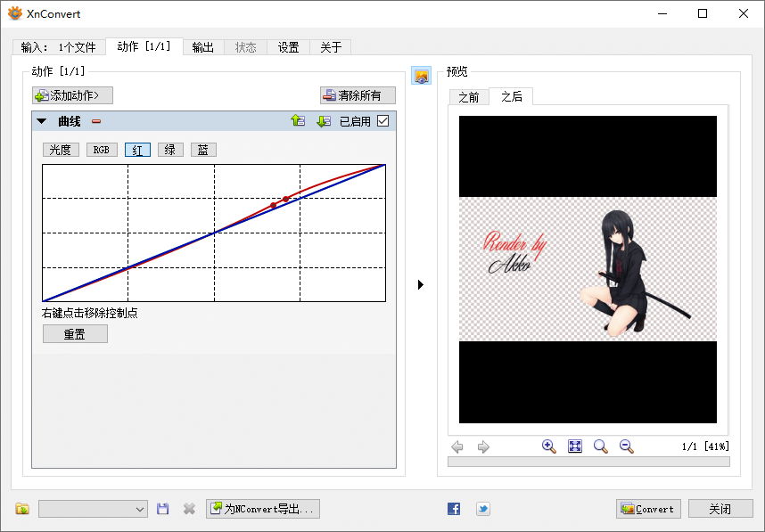765x532 pixels.
Task: Move the curves action down
Action: tap(324, 121)
